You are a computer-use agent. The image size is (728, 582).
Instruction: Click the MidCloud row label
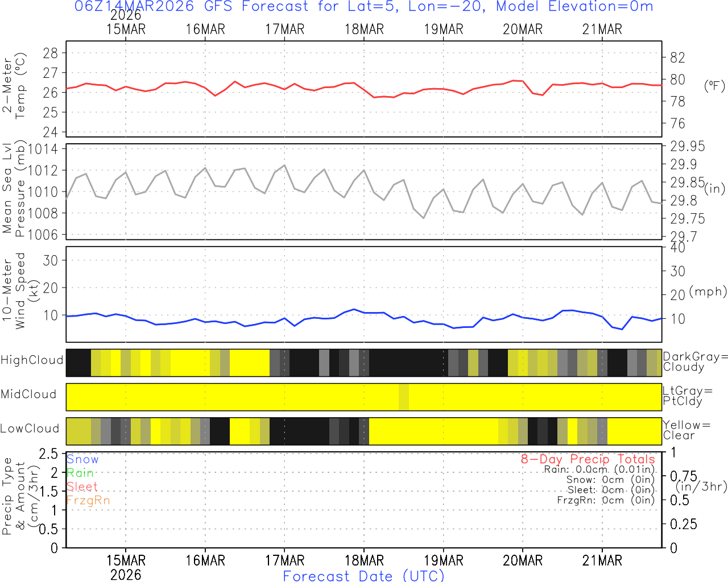pyautogui.click(x=28, y=394)
